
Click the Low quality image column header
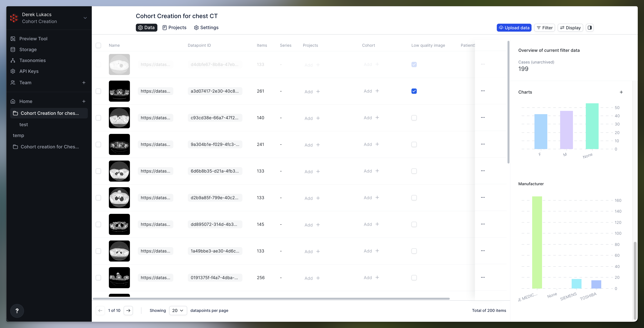[428, 45]
